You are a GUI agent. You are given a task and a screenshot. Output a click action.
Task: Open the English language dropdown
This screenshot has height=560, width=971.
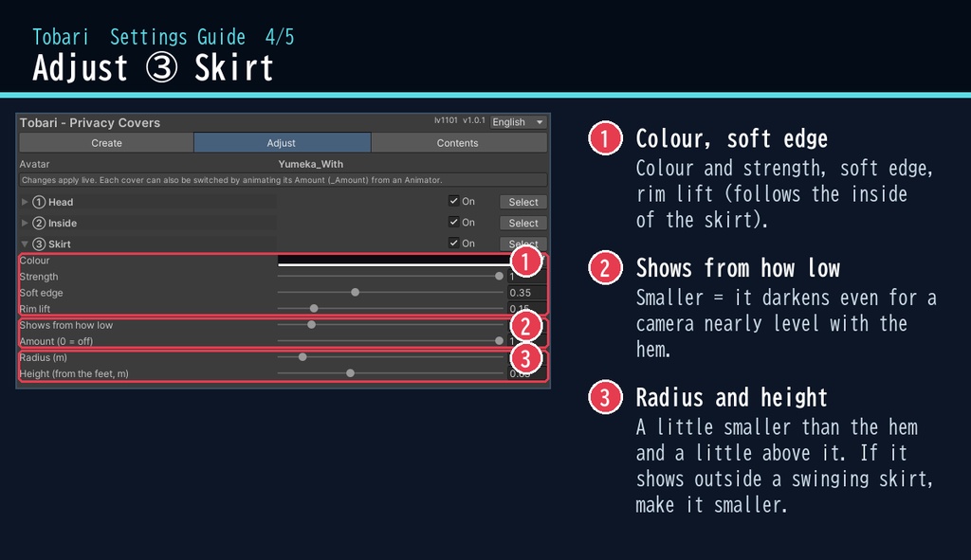[518, 122]
